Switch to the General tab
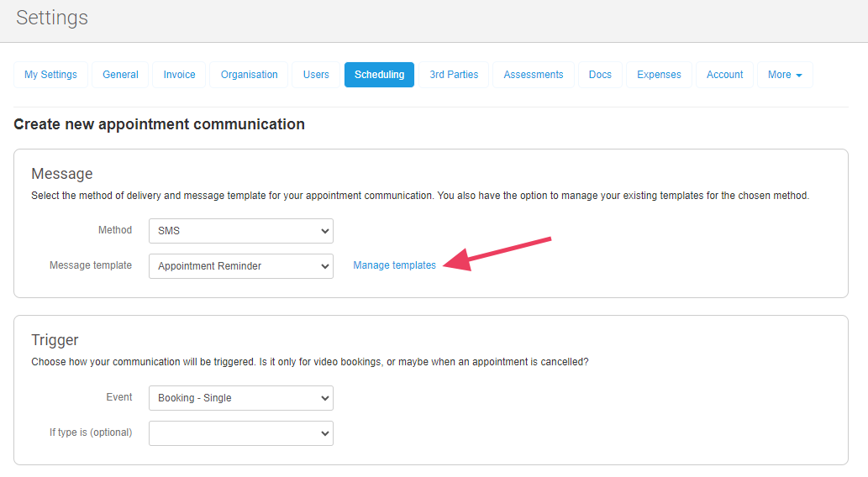Screen dimensions: 868x477 coord(120,75)
